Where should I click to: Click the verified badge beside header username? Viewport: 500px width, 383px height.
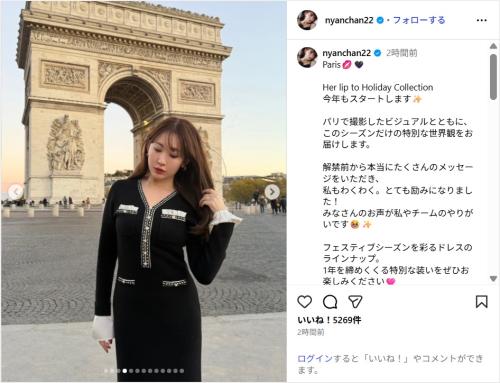(x=380, y=20)
